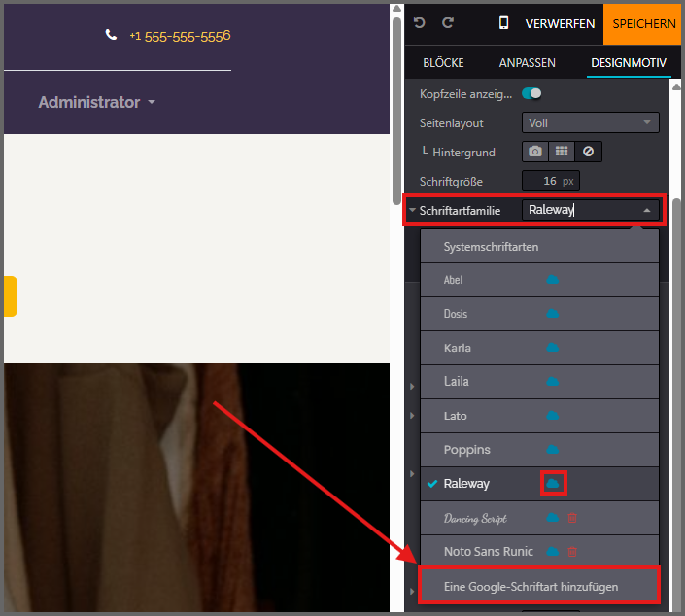685x616 pixels.
Task: Toggle the Kopfzeile anzeigen switch
Action: pos(531,94)
